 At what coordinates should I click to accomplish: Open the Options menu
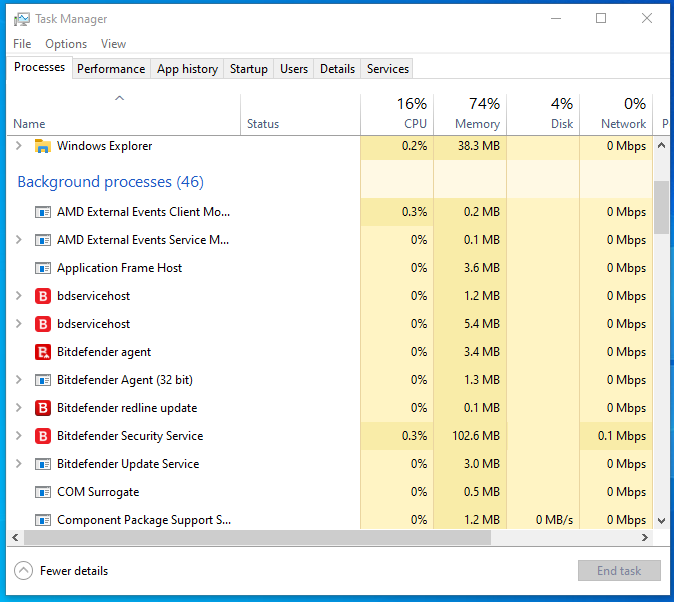coord(66,44)
